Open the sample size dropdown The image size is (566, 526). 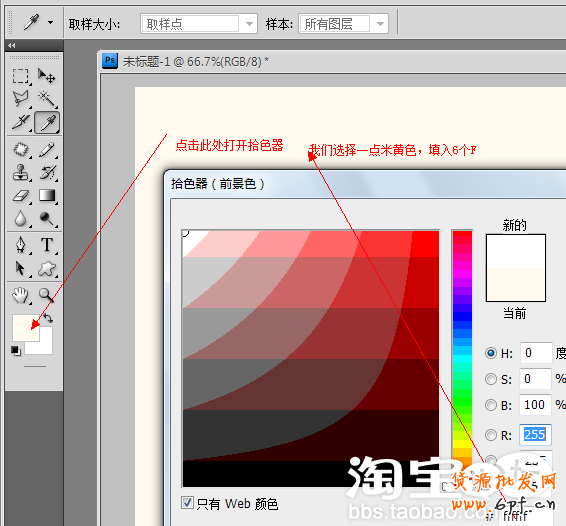click(x=199, y=24)
